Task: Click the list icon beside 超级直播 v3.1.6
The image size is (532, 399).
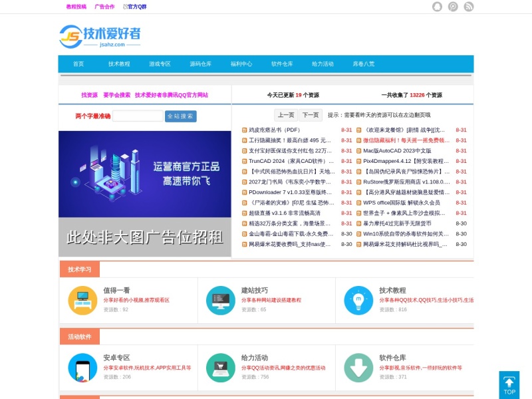Action: point(244,213)
